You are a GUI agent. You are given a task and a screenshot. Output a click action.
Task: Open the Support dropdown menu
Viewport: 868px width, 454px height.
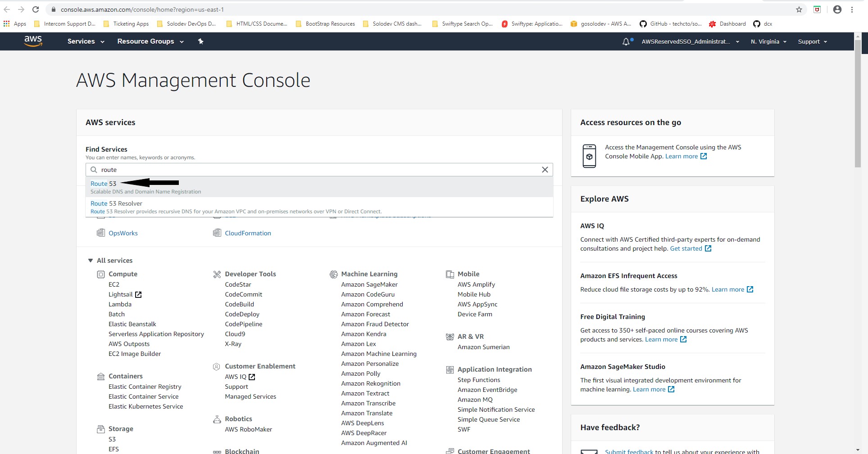pos(813,41)
